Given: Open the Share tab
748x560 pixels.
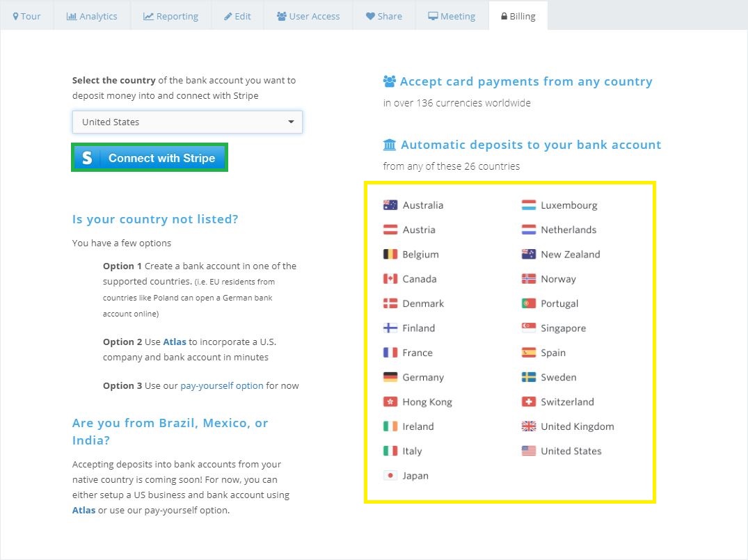Looking at the screenshot, I should click(x=384, y=16).
